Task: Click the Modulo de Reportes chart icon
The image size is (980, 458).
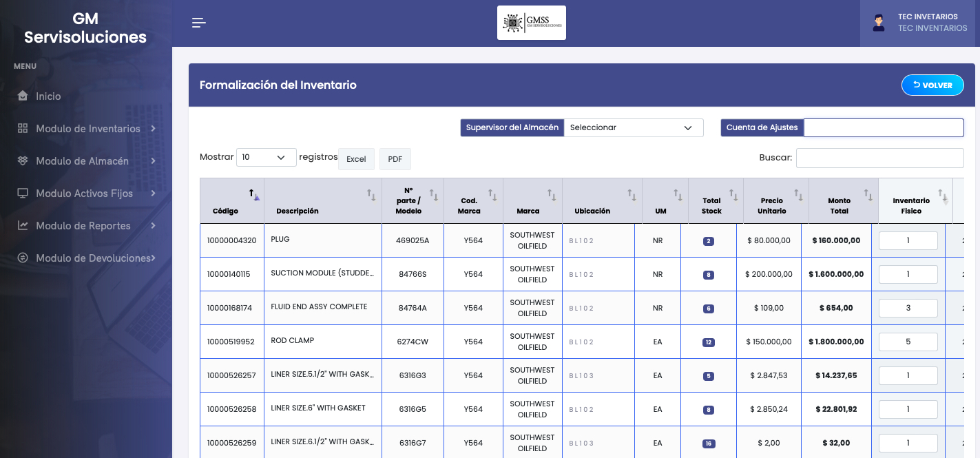Action: [23, 226]
